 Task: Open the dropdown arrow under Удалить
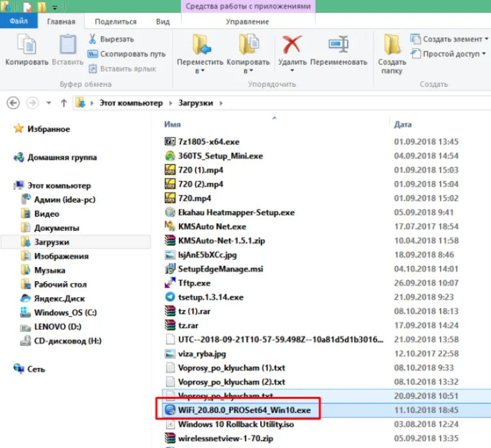292,70
